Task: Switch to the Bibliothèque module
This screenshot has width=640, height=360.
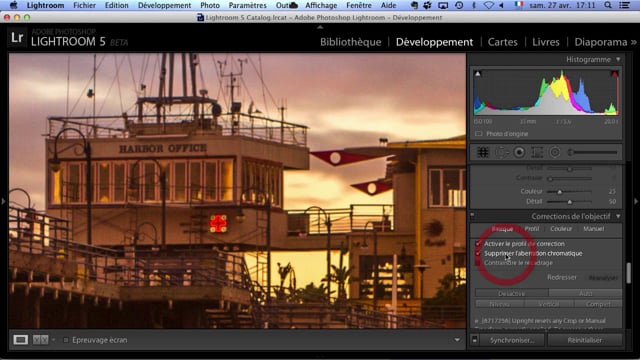Action: pyautogui.click(x=351, y=42)
